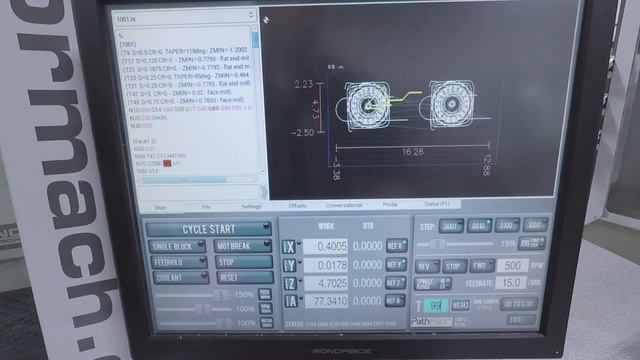This screenshot has height=360, width=640.
Task: Click the program STOP button
Action: [244, 262]
